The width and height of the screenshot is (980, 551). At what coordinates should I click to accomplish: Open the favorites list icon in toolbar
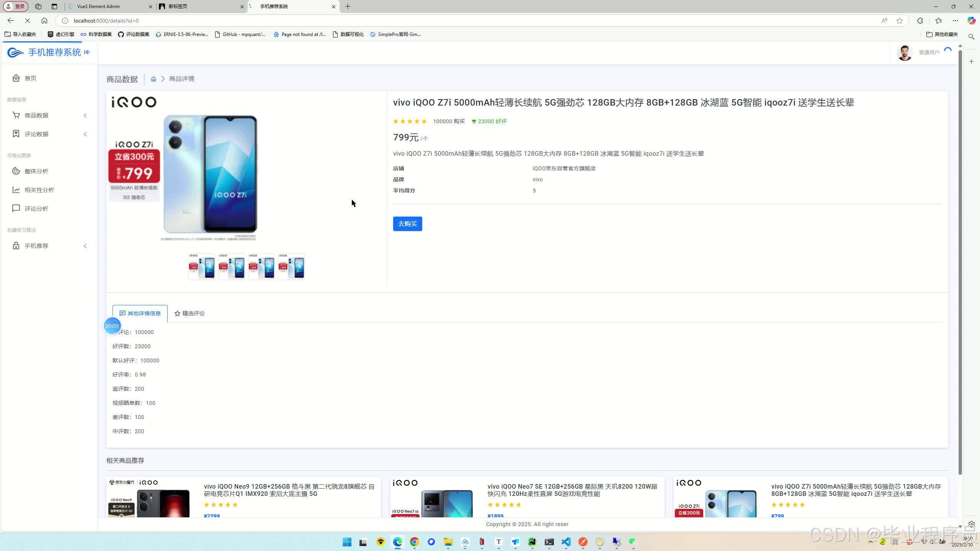point(938,21)
